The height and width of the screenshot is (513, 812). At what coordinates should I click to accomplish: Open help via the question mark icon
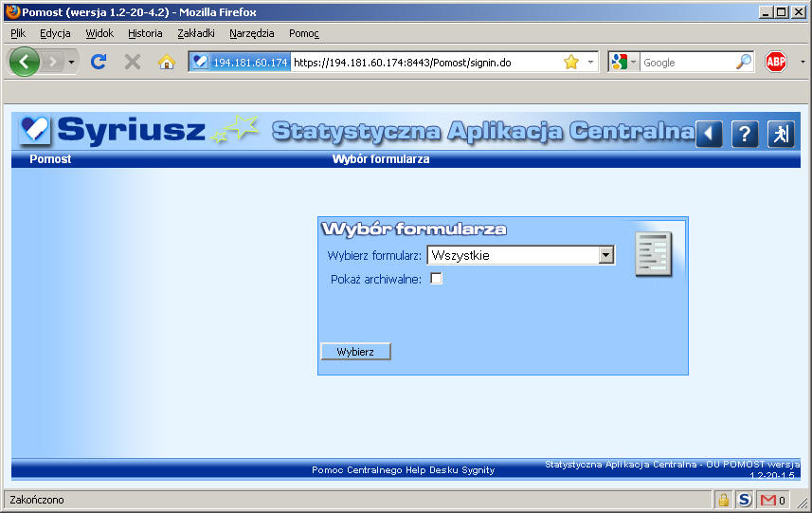[x=745, y=134]
